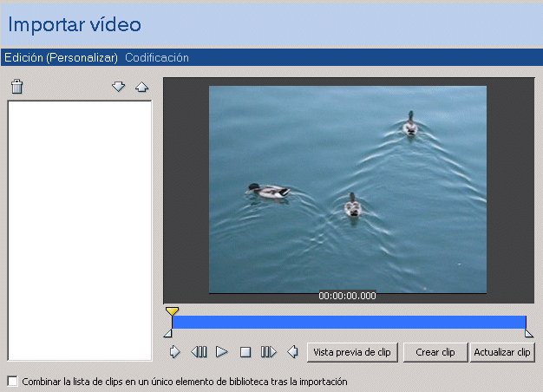Viewport: 543px width, 392px height.
Task: Switch to the Codificación tab
Action: pyautogui.click(x=157, y=58)
